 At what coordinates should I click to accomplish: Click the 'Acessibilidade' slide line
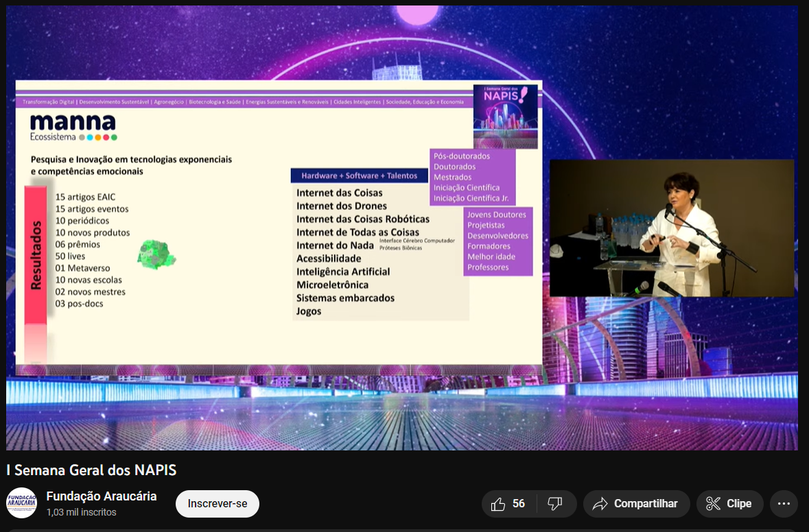tap(329, 258)
